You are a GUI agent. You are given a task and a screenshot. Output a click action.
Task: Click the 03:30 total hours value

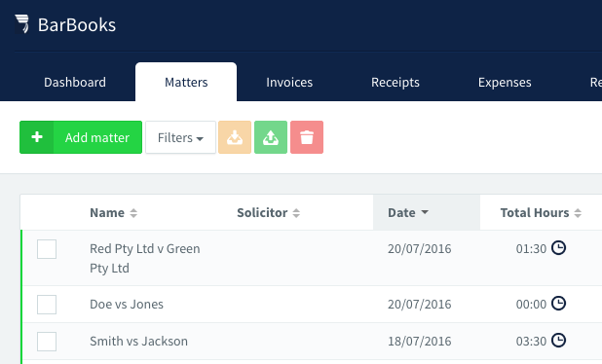(x=531, y=341)
